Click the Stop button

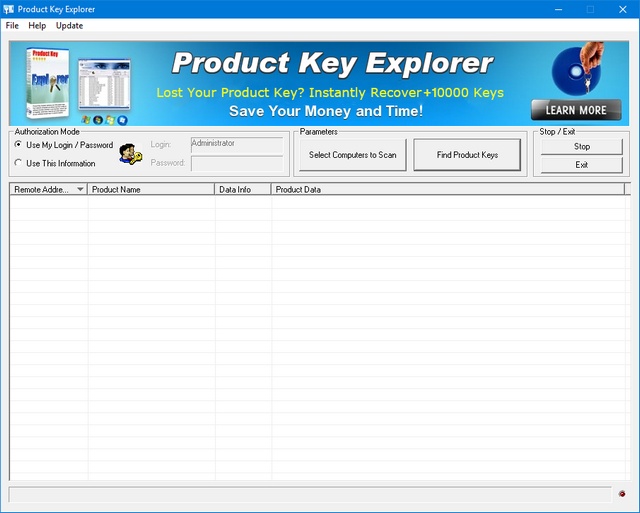tap(582, 146)
